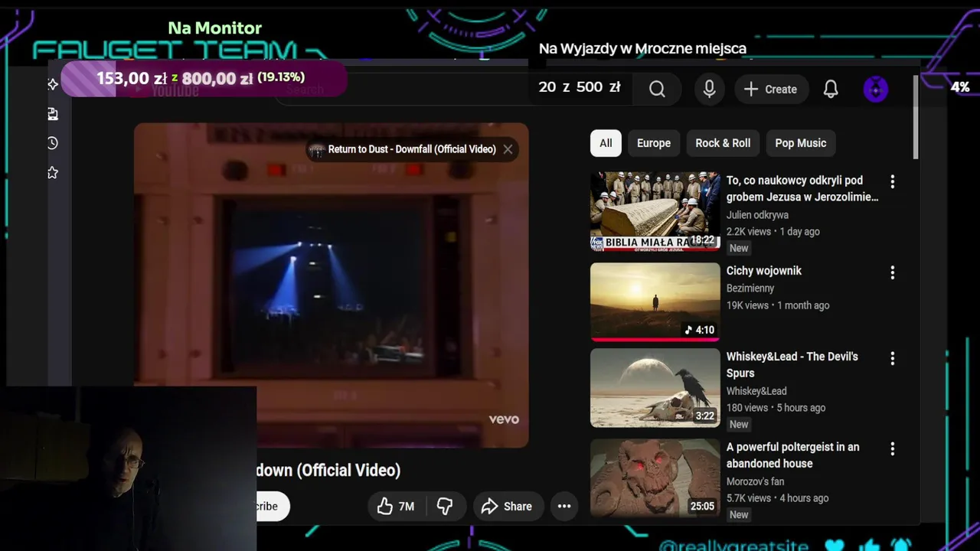The height and width of the screenshot is (551, 980).
Task: Click the '180 views • 5 hours ago' text
Action: click(776, 408)
